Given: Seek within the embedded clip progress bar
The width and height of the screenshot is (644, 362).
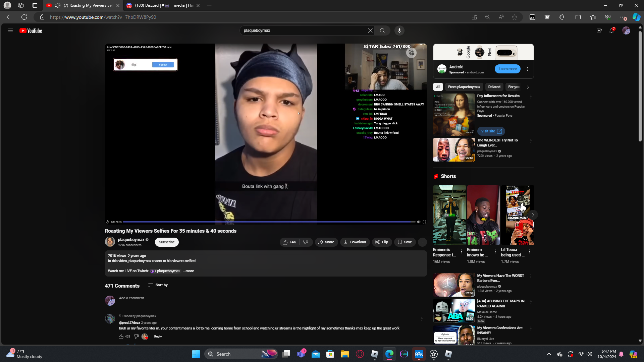Looking at the screenshot, I should (269, 222).
